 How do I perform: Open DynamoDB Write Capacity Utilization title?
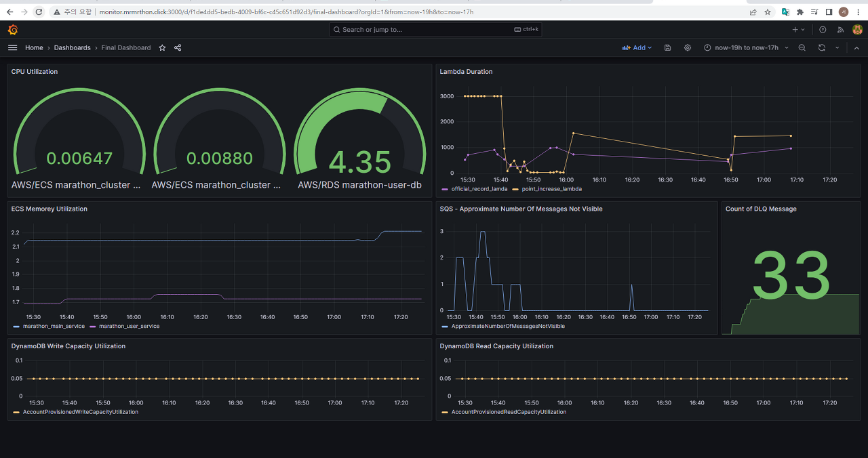click(68, 346)
